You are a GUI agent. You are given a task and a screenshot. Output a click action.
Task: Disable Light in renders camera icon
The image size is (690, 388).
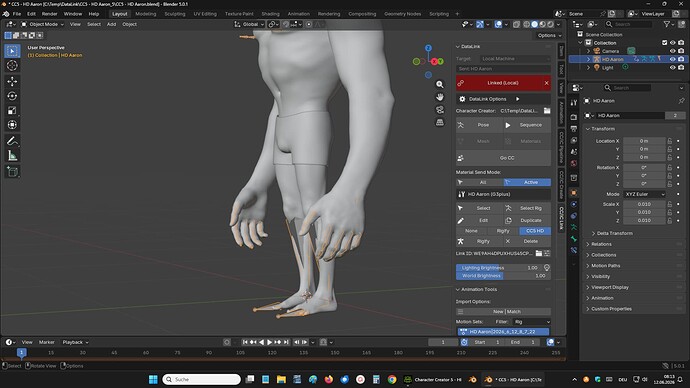(681, 68)
